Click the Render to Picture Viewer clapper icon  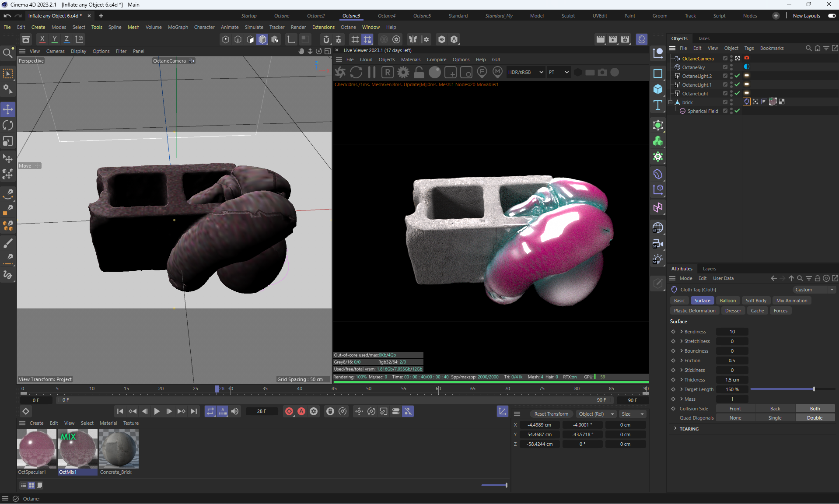point(613,39)
